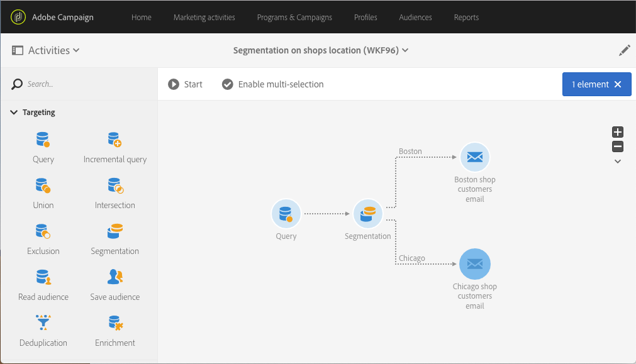636x364 pixels.
Task: Open the Activities panel dropdown
Action: coord(76,50)
